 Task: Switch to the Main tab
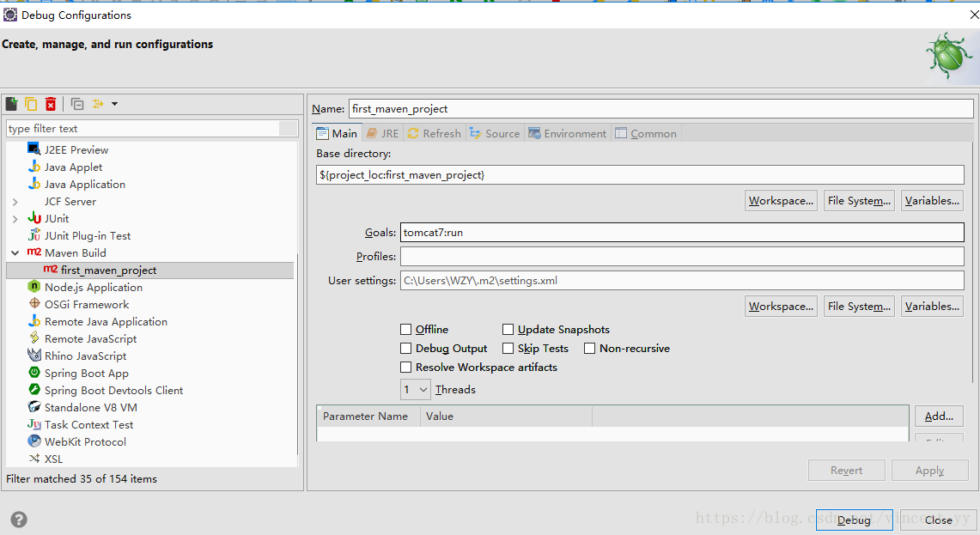click(337, 133)
